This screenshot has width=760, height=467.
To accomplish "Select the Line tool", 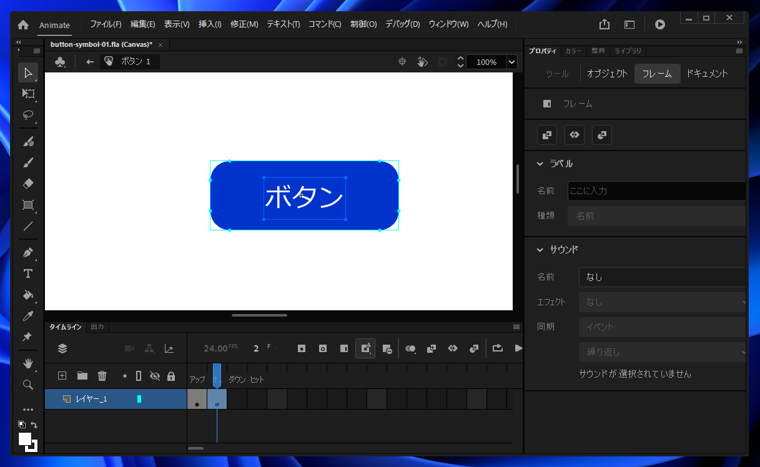I will click(28, 226).
